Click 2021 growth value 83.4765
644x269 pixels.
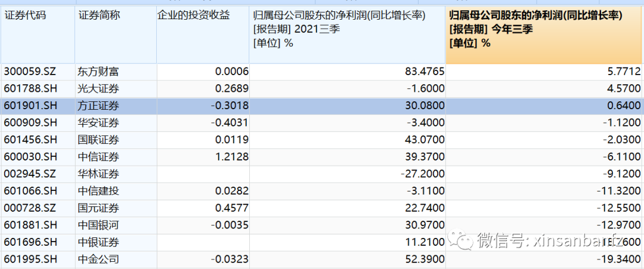[x=425, y=72]
